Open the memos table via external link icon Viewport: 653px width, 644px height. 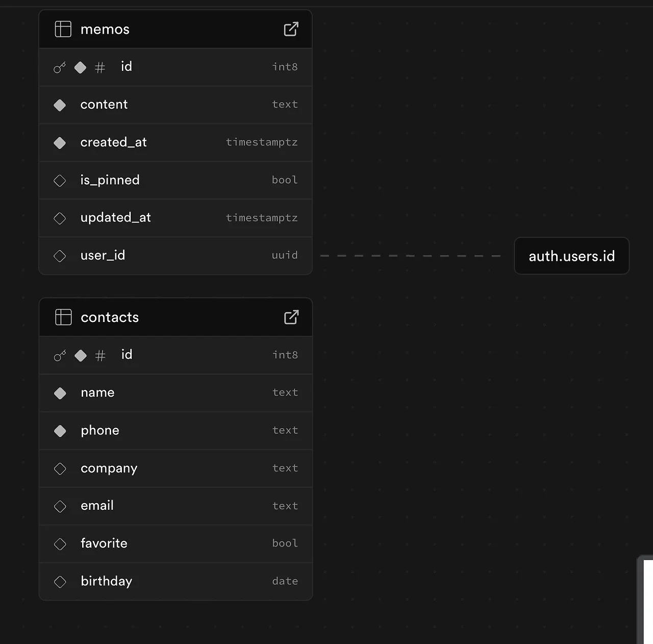tap(291, 29)
